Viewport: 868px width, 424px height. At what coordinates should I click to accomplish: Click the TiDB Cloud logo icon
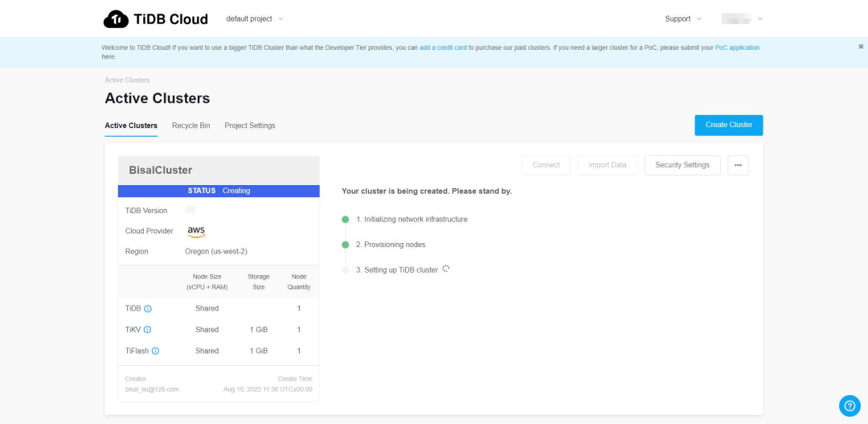click(x=117, y=19)
